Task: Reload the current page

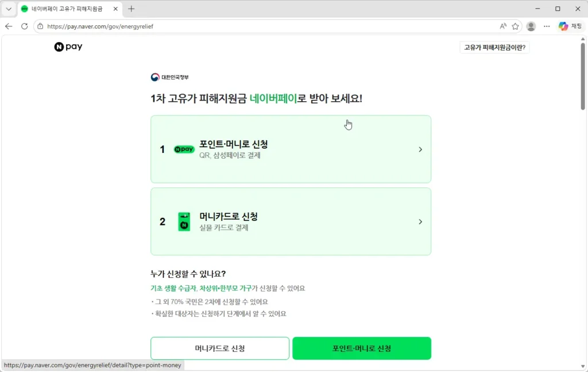Action: [24, 26]
